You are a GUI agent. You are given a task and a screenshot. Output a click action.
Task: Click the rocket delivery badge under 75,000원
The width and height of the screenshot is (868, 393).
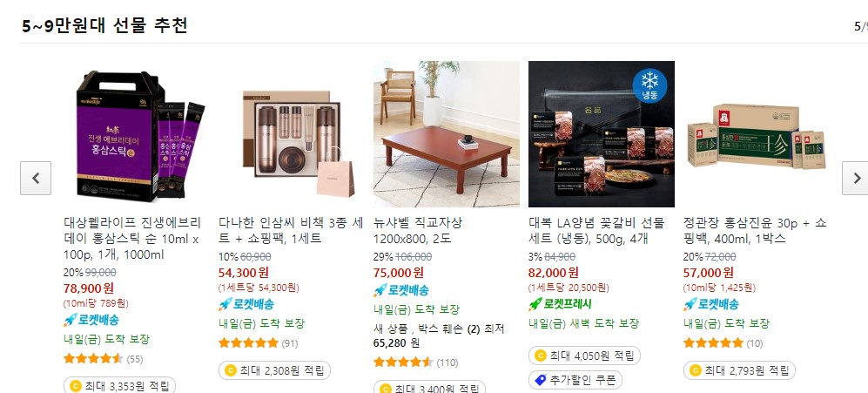pyautogui.click(x=401, y=290)
